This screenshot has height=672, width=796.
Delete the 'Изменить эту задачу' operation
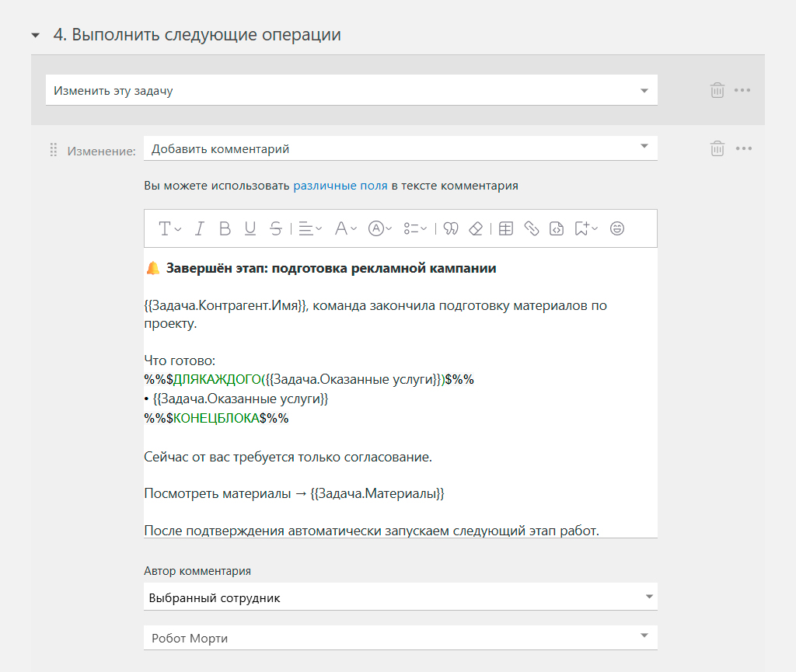point(717,90)
